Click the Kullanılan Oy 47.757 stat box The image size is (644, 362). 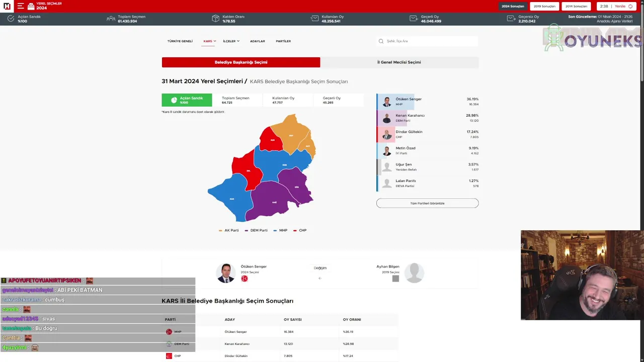288,100
